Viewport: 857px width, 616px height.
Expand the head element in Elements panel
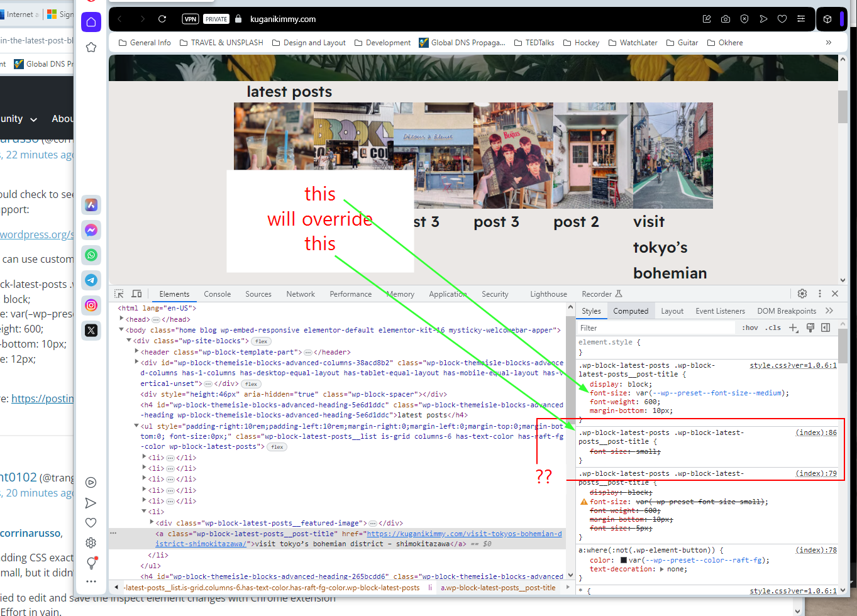pos(123,317)
